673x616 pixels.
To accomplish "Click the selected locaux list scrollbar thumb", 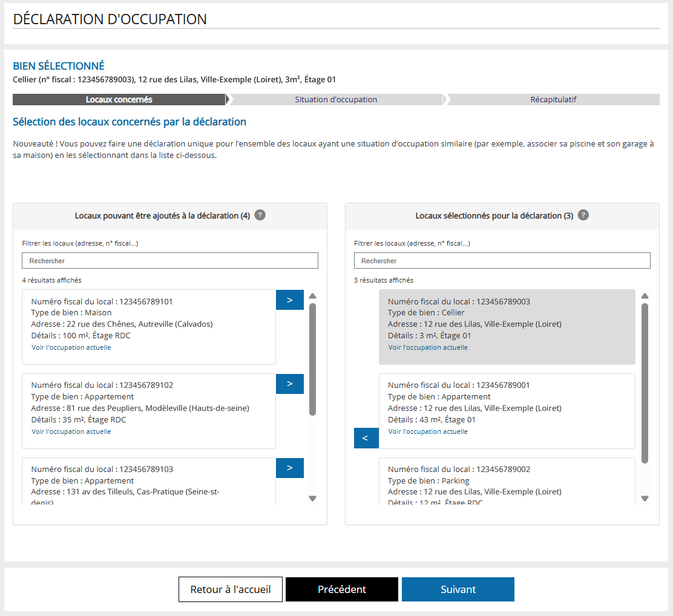I will [x=645, y=384].
